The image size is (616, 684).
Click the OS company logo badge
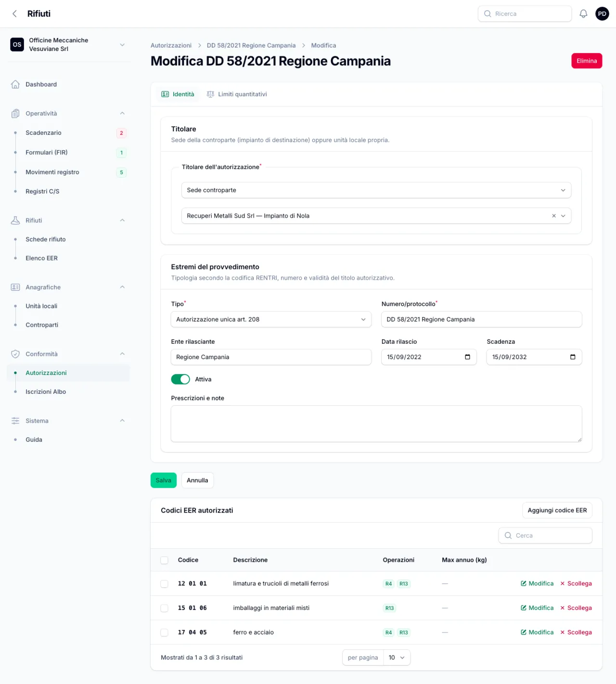(x=17, y=45)
